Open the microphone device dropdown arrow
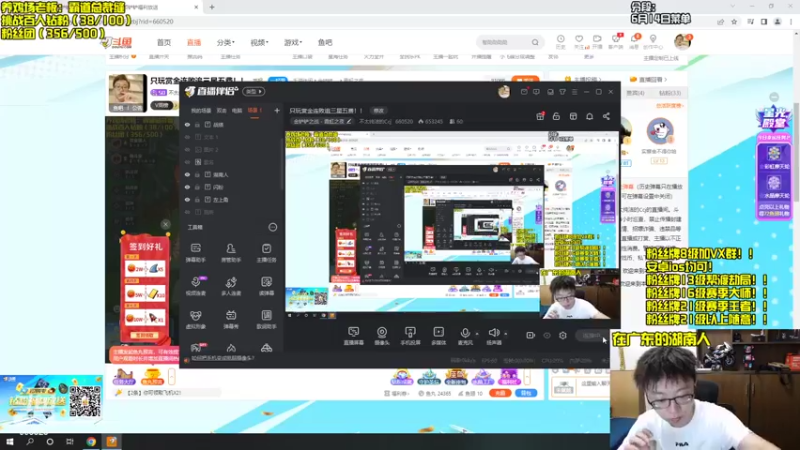800x450 pixels. 477,334
